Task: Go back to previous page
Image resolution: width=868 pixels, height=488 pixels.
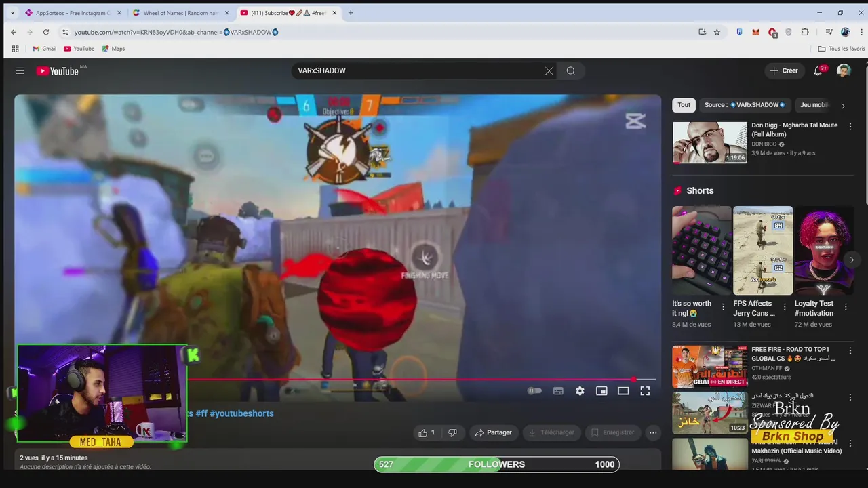Action: point(14,32)
